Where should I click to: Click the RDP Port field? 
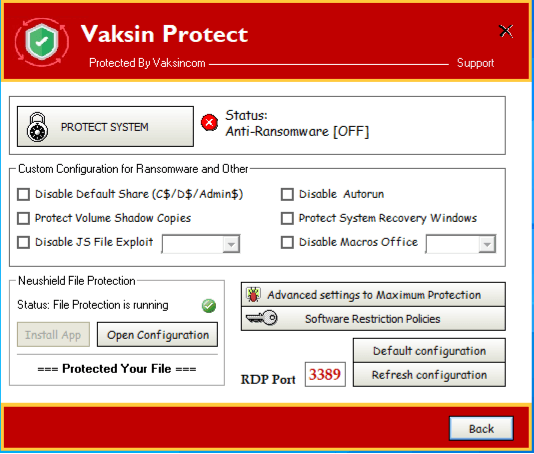point(325,375)
